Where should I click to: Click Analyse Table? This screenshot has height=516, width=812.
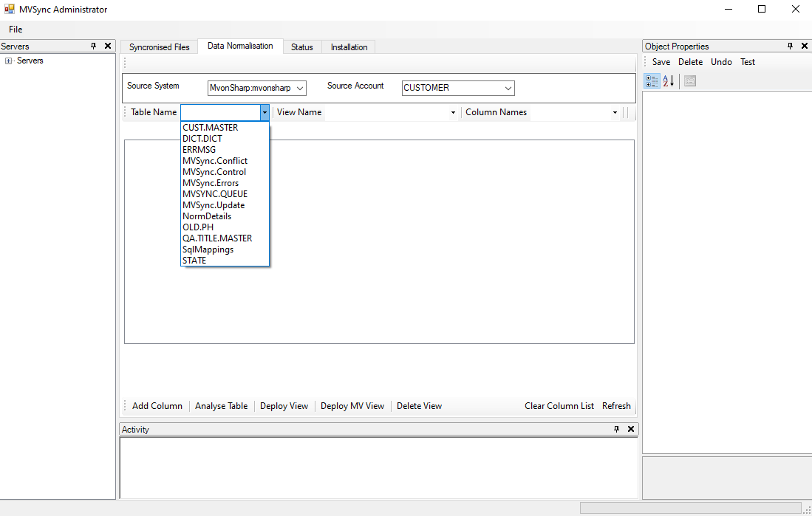(x=221, y=406)
